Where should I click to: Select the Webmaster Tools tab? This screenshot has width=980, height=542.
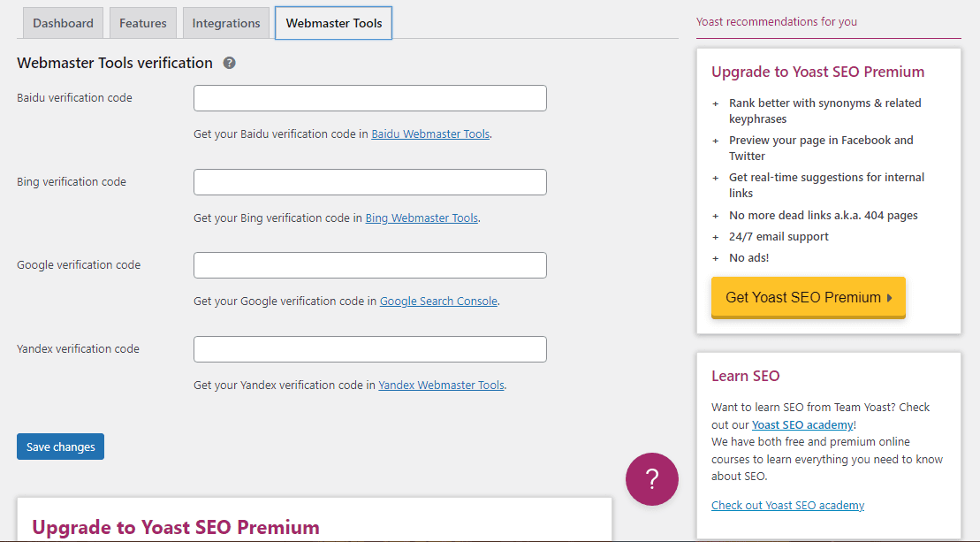pyautogui.click(x=334, y=23)
